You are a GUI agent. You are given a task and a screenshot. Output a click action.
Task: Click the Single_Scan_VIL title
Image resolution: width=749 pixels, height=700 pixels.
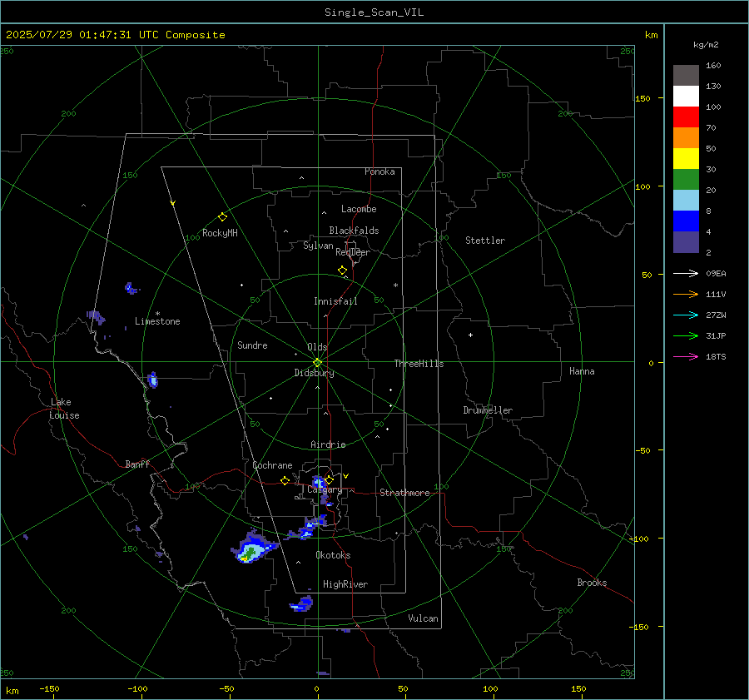tap(374, 12)
